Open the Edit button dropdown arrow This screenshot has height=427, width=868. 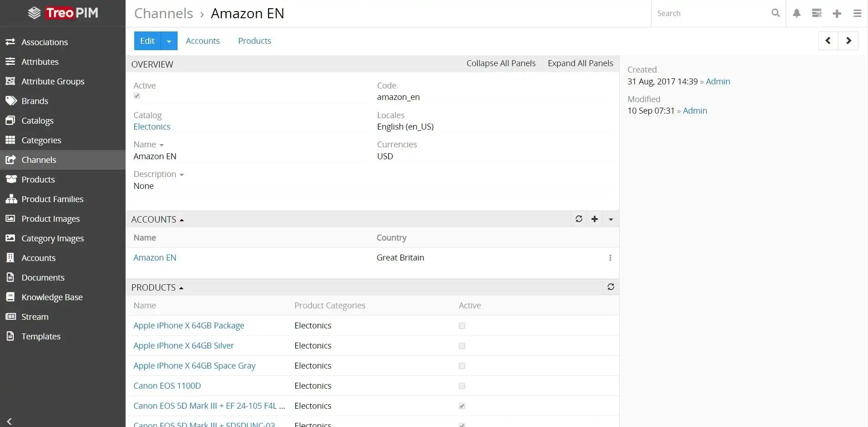169,41
